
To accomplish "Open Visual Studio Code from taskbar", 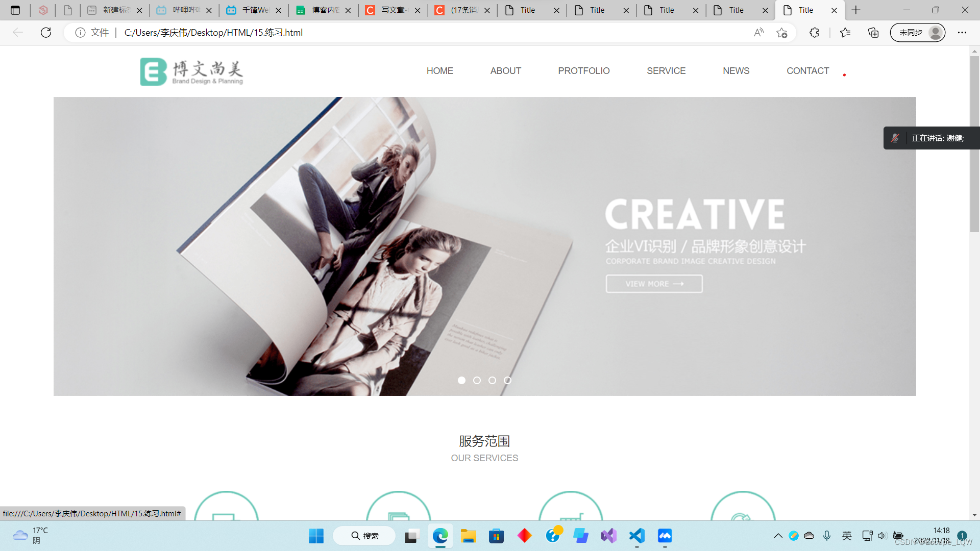I will point(636,536).
